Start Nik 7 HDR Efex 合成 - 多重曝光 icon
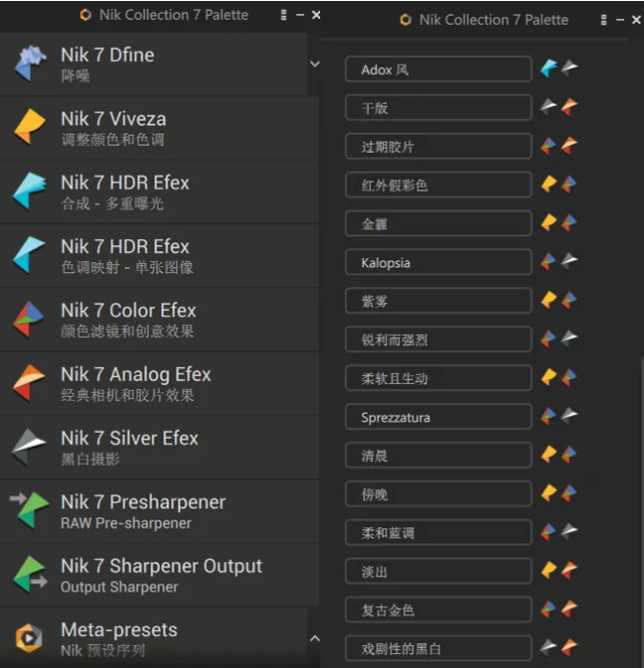 coord(30,190)
